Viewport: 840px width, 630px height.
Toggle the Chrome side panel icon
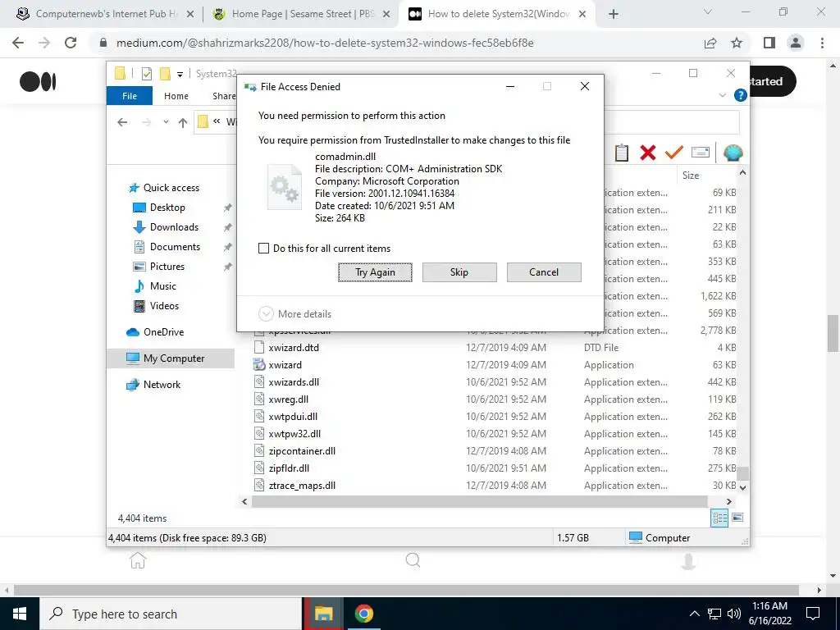pyautogui.click(x=769, y=43)
